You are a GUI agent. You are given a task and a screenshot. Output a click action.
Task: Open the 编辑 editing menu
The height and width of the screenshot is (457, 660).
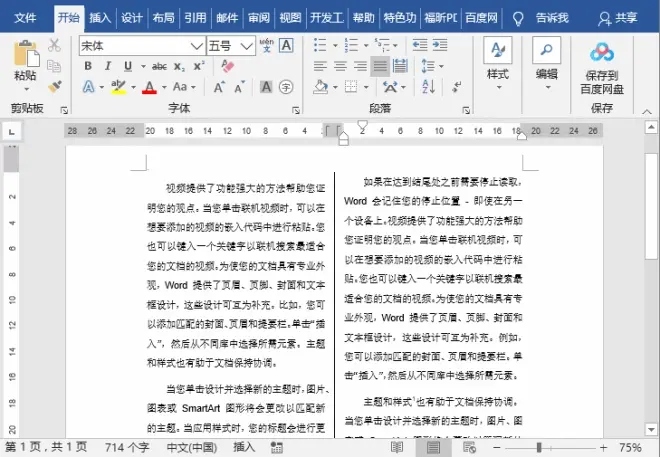click(547, 64)
